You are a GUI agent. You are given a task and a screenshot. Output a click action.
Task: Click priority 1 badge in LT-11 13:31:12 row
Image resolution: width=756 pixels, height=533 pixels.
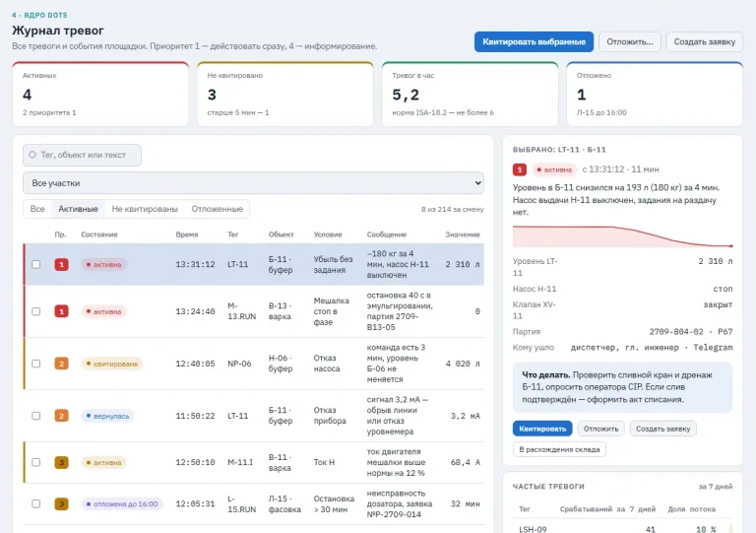(x=61, y=264)
